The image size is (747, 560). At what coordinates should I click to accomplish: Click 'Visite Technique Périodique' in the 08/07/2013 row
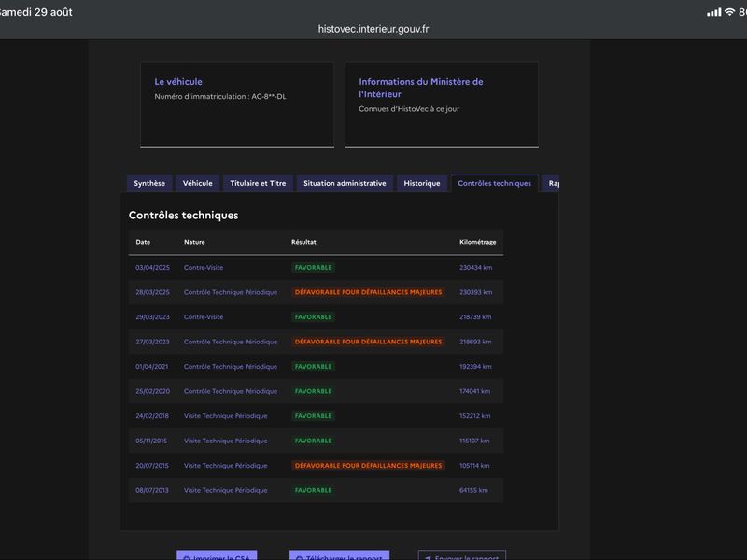(226, 491)
